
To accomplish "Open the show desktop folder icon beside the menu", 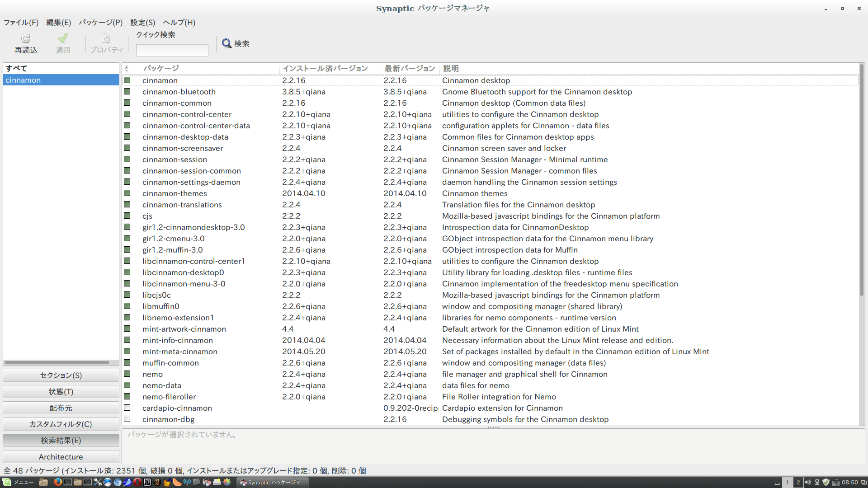I will (43, 482).
